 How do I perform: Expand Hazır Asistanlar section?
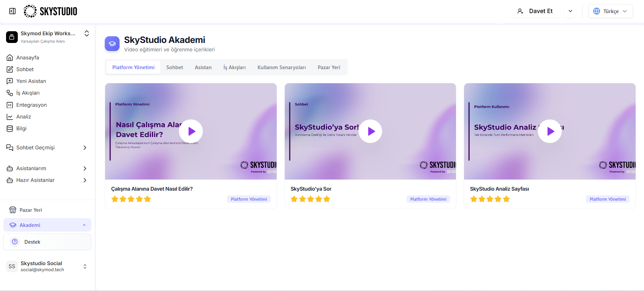click(x=85, y=180)
